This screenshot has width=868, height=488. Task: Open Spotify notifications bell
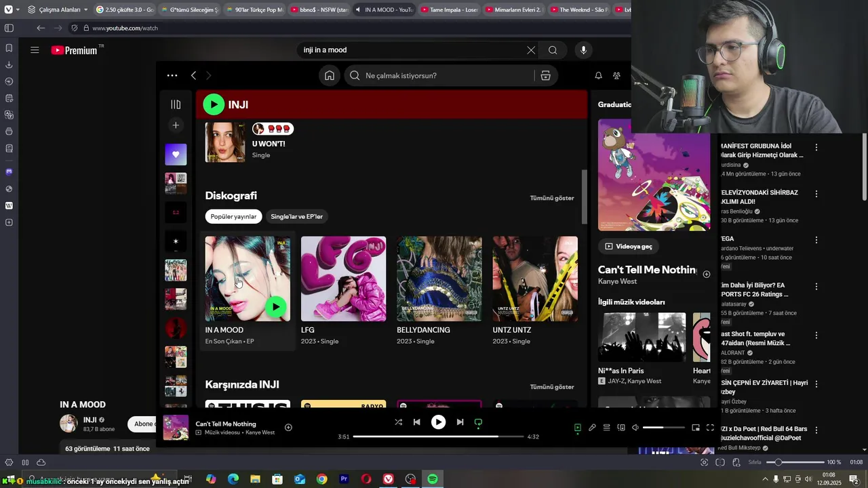point(598,76)
